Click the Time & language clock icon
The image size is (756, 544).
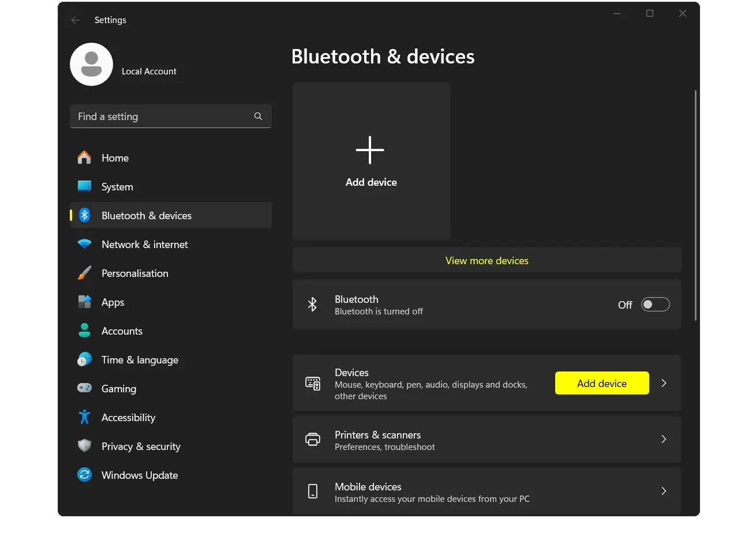point(84,359)
